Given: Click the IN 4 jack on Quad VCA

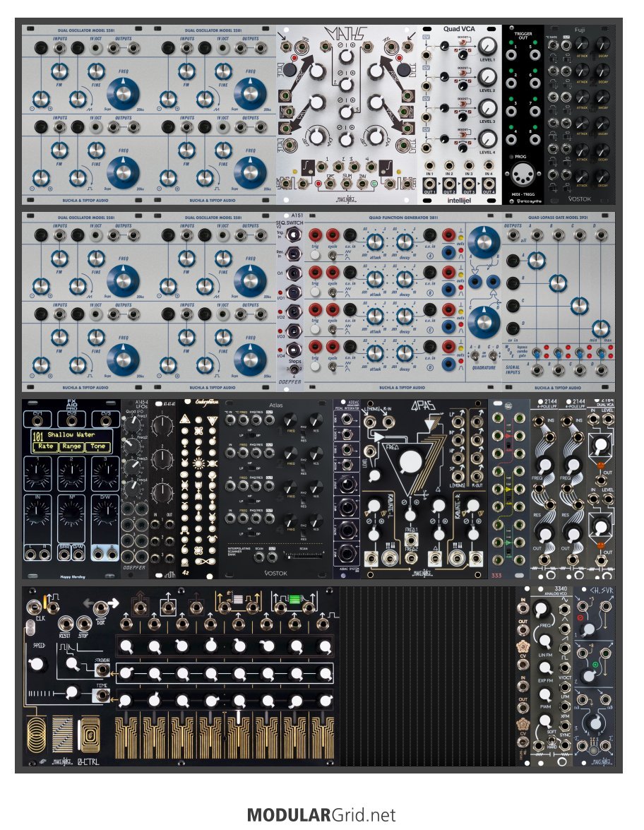Looking at the screenshot, I should click(489, 166).
